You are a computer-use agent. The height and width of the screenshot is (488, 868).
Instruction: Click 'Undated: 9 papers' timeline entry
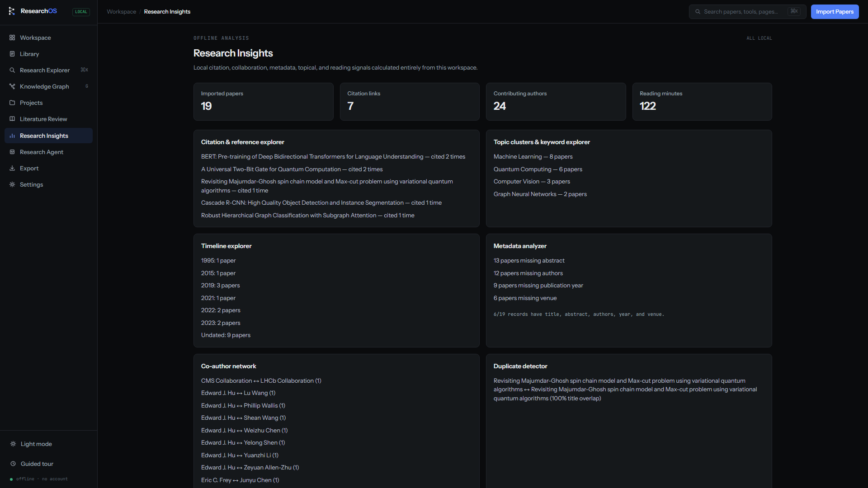tap(226, 335)
